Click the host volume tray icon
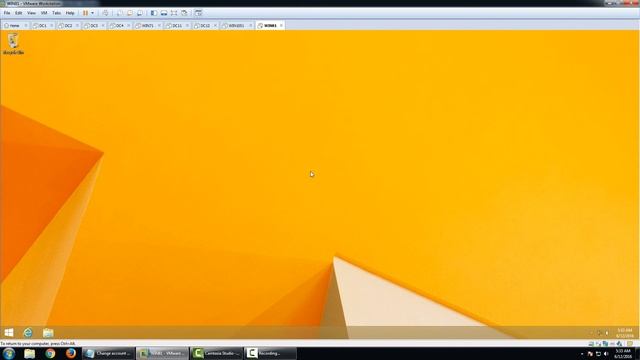640x360 pixels. pyautogui.click(x=606, y=354)
